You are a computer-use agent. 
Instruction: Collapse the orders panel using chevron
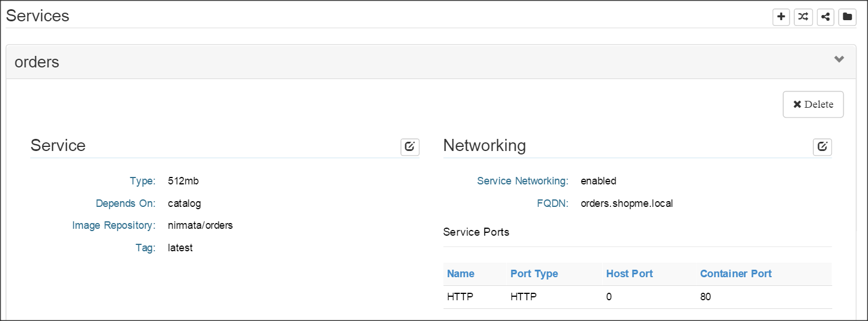(839, 59)
